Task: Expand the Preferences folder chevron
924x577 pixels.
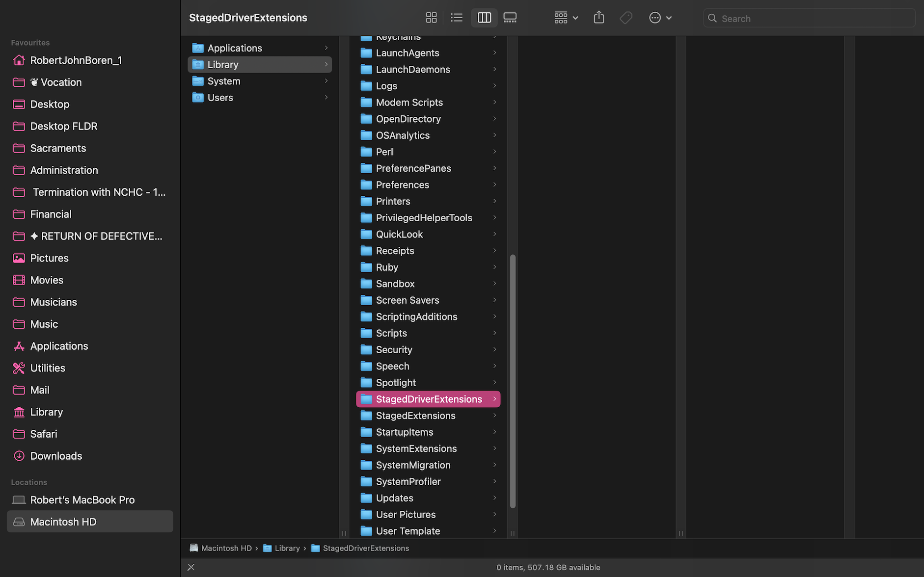Action: (494, 184)
